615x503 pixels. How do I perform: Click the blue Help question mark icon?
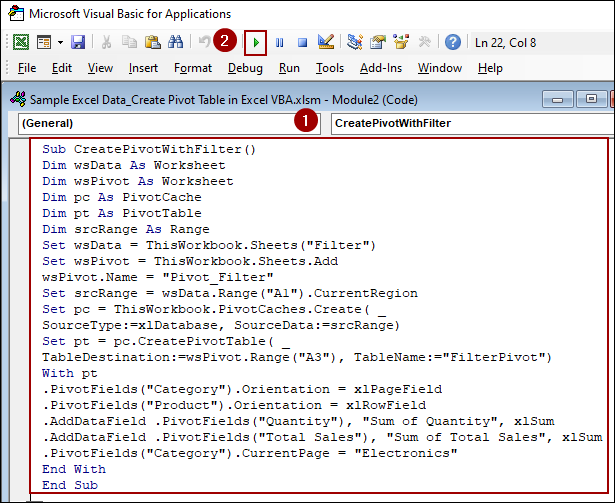pos(453,42)
